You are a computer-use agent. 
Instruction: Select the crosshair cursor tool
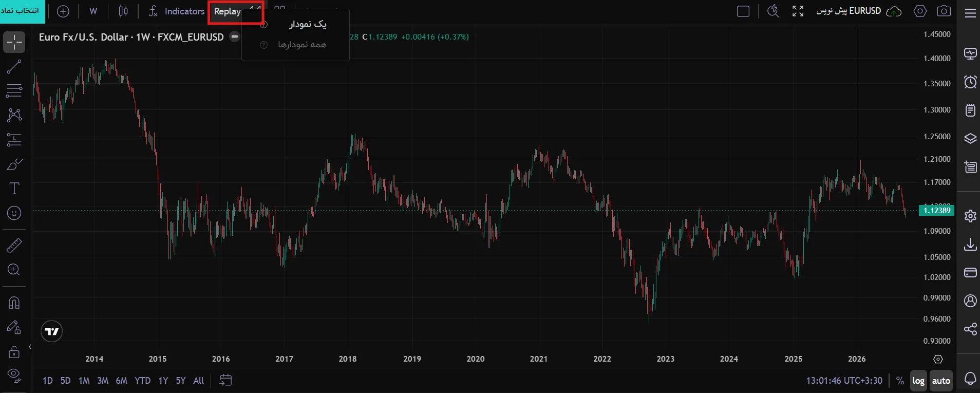14,42
